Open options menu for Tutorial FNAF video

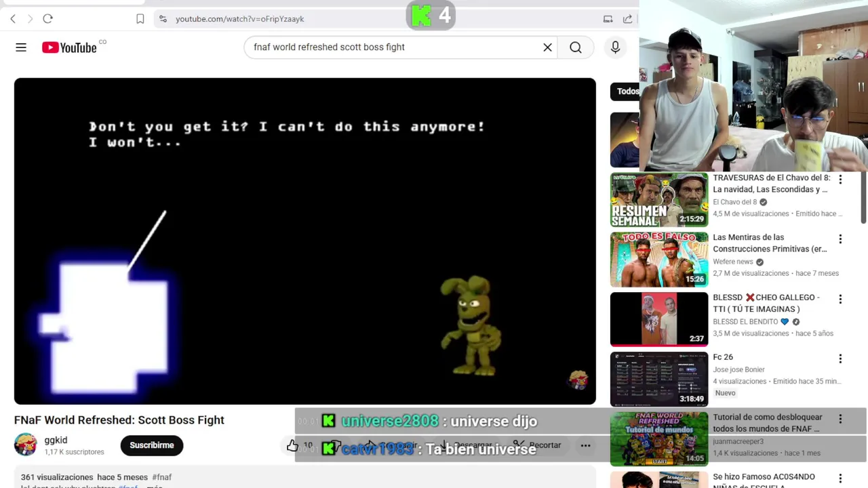pos(840,419)
